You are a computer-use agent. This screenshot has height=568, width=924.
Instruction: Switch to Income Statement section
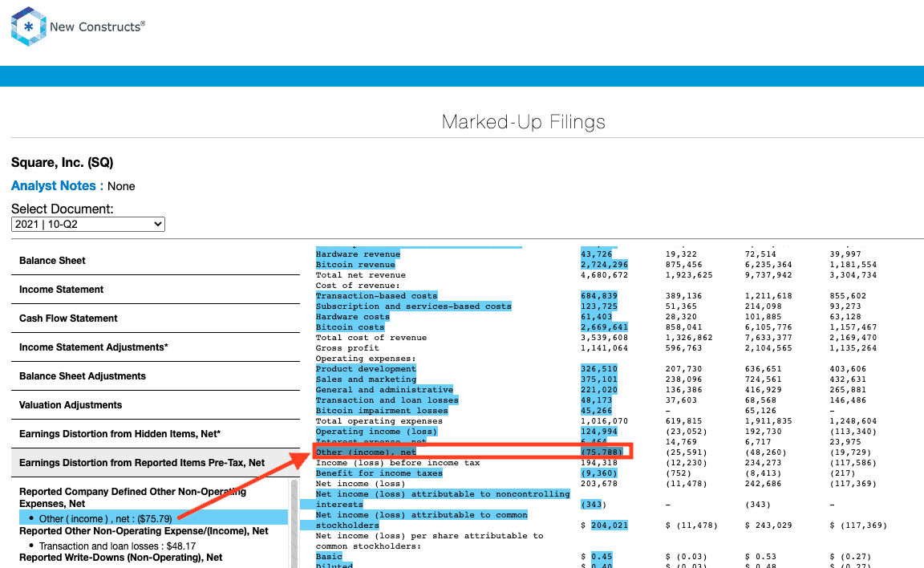[x=156, y=290]
